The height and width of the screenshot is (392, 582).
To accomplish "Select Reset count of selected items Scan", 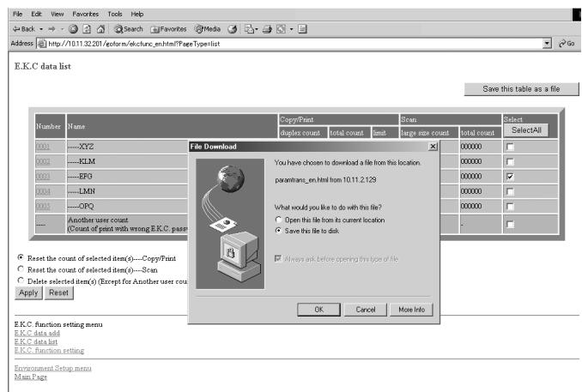I will (21, 268).
